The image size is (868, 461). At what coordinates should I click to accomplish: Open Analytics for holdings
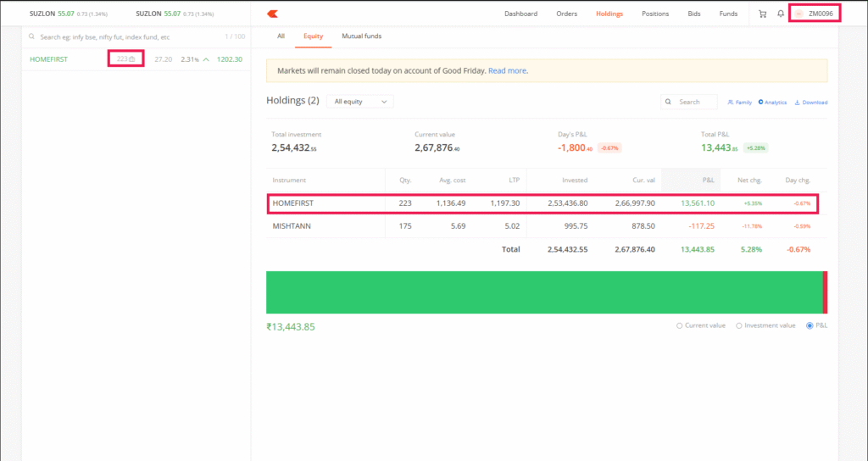(x=772, y=103)
